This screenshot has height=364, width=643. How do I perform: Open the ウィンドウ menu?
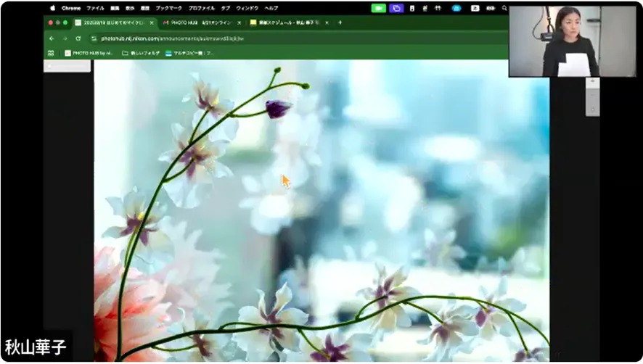[x=247, y=8]
